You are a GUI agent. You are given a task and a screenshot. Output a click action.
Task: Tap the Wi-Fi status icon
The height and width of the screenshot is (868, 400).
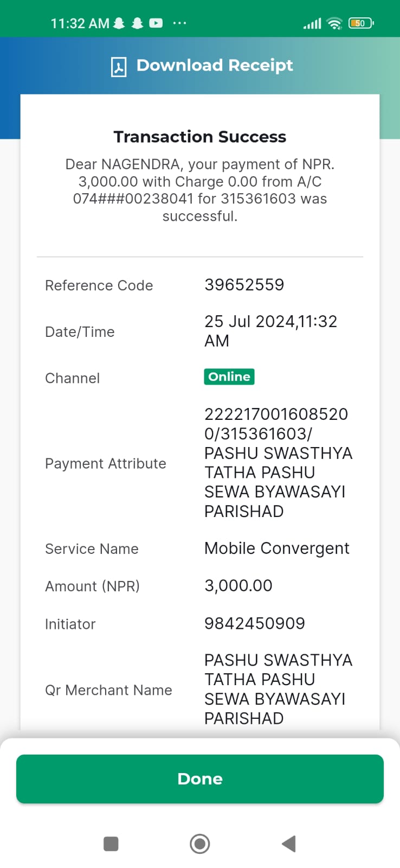coord(335,23)
